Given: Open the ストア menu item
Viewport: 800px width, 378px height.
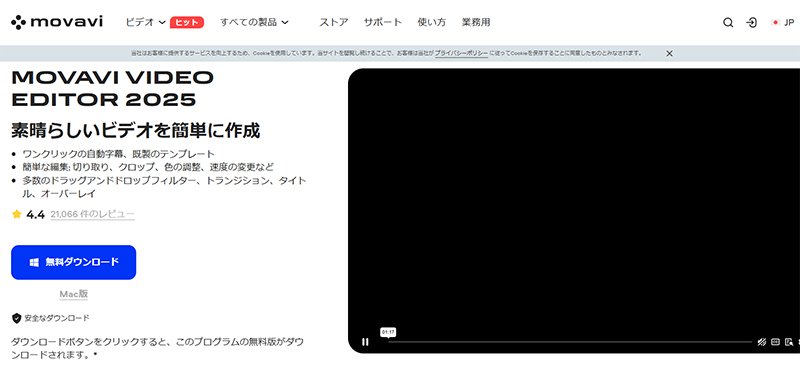Looking at the screenshot, I should [334, 22].
